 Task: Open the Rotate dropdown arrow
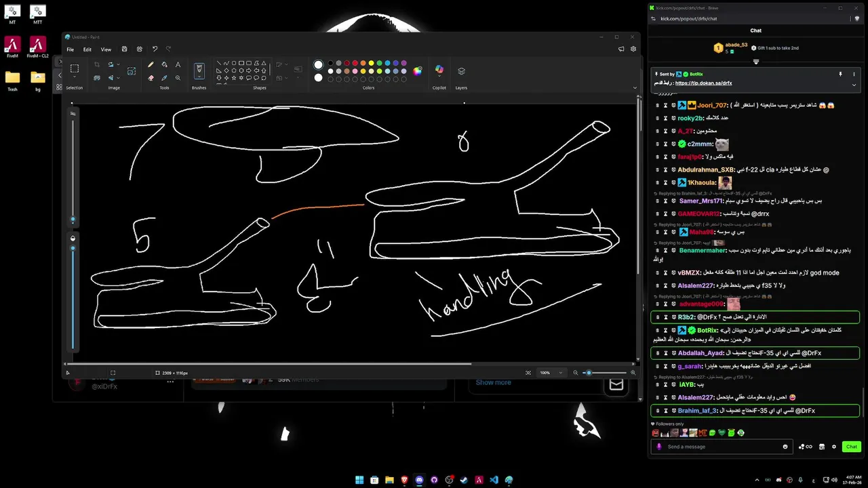(118, 65)
